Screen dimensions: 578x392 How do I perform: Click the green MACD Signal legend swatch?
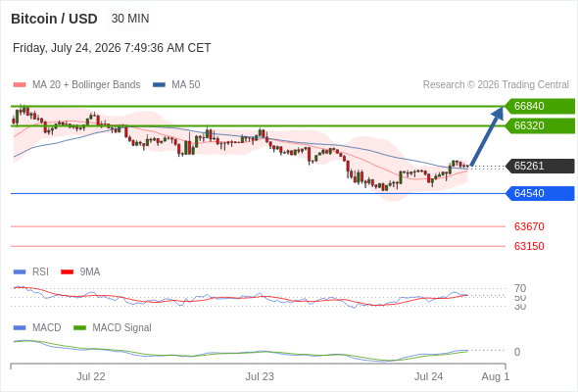click(x=79, y=328)
